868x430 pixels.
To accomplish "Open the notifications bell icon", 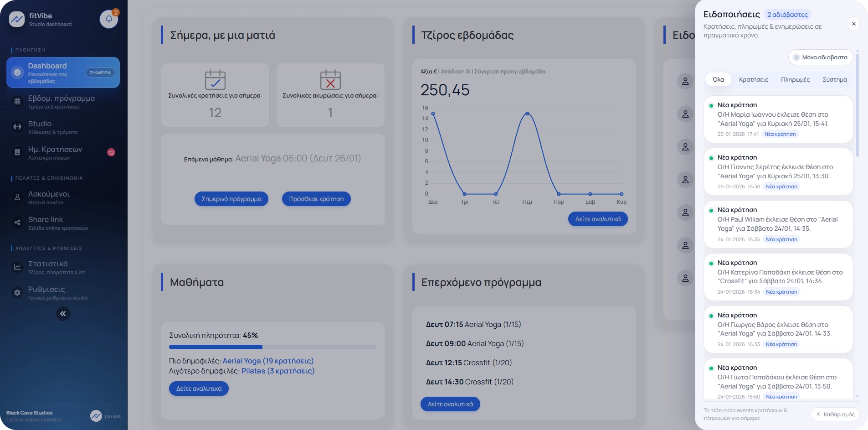I will pos(108,19).
